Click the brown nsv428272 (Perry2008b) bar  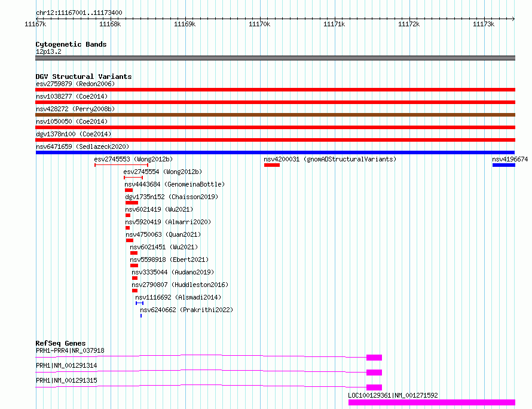click(x=275, y=115)
